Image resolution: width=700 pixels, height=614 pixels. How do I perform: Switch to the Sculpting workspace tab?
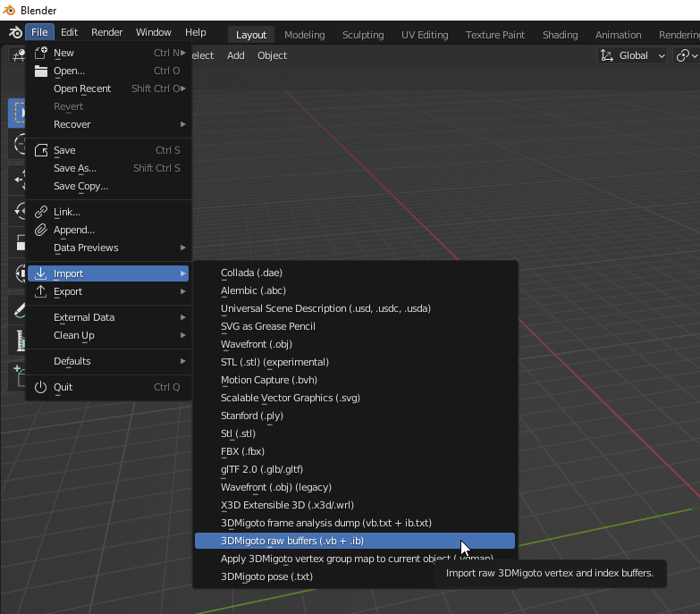363,35
